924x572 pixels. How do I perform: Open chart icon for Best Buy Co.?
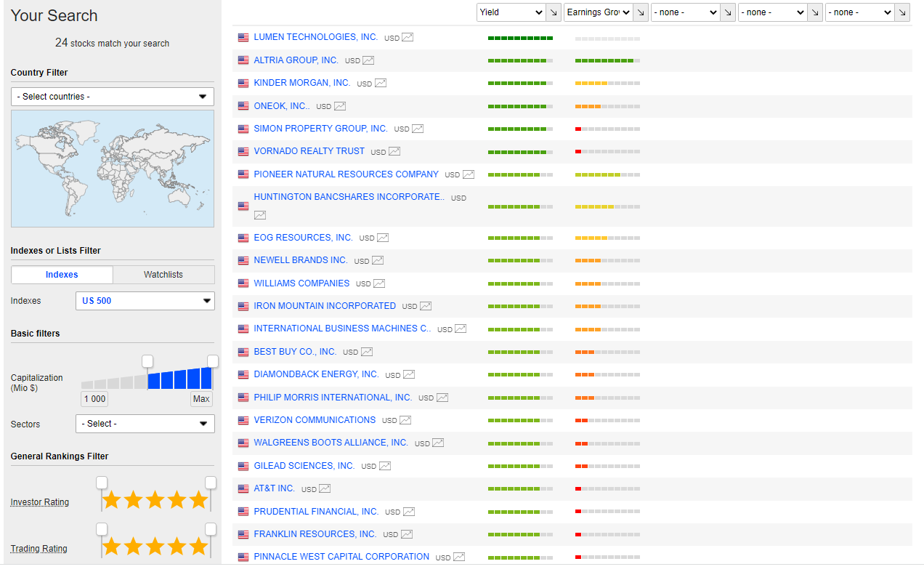(x=367, y=352)
